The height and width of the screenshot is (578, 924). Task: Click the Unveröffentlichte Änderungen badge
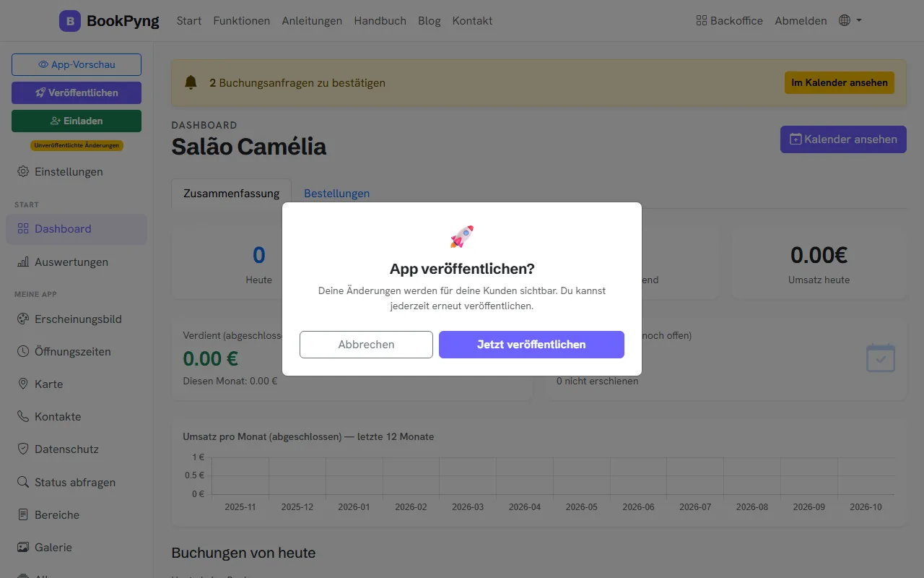(x=77, y=145)
